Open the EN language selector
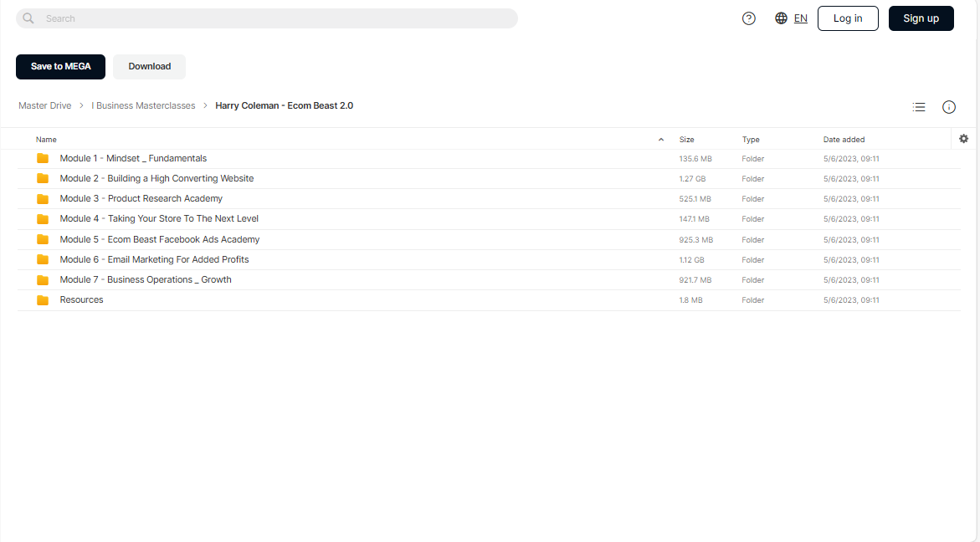This screenshot has width=980, height=542. 801,18
